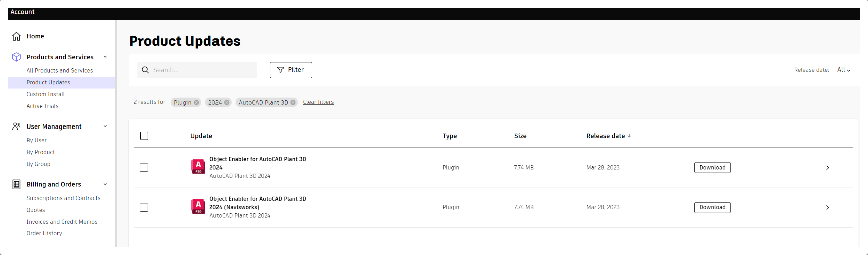
Task: Click the User Management people icon
Action: click(17, 126)
